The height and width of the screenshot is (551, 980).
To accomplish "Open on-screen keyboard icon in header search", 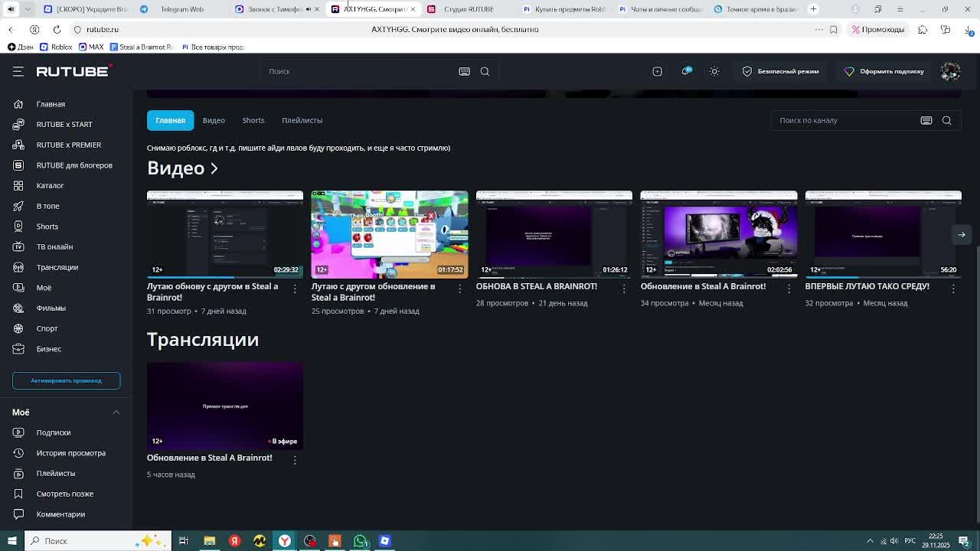I will point(464,71).
